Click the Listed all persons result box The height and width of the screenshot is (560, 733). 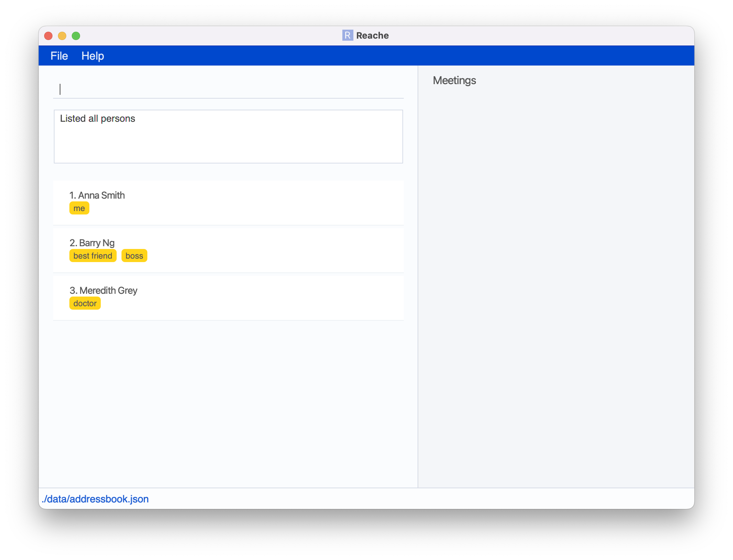click(229, 136)
